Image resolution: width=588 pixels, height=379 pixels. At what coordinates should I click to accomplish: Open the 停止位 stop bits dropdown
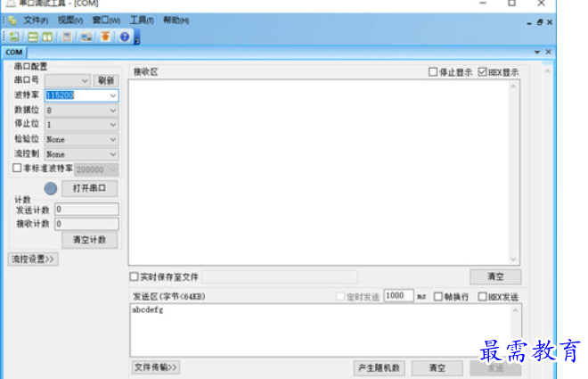coord(113,125)
